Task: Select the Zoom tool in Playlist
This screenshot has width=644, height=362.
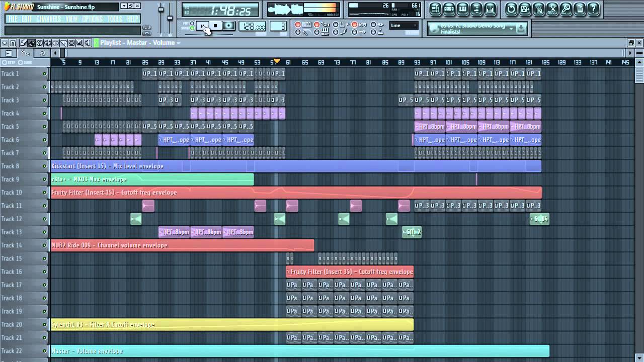Action: [79, 43]
